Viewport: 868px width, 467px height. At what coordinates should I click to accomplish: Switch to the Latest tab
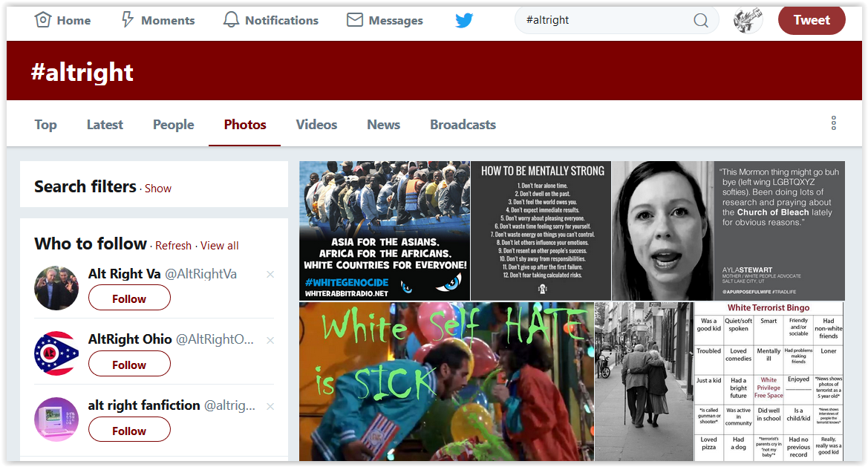105,125
